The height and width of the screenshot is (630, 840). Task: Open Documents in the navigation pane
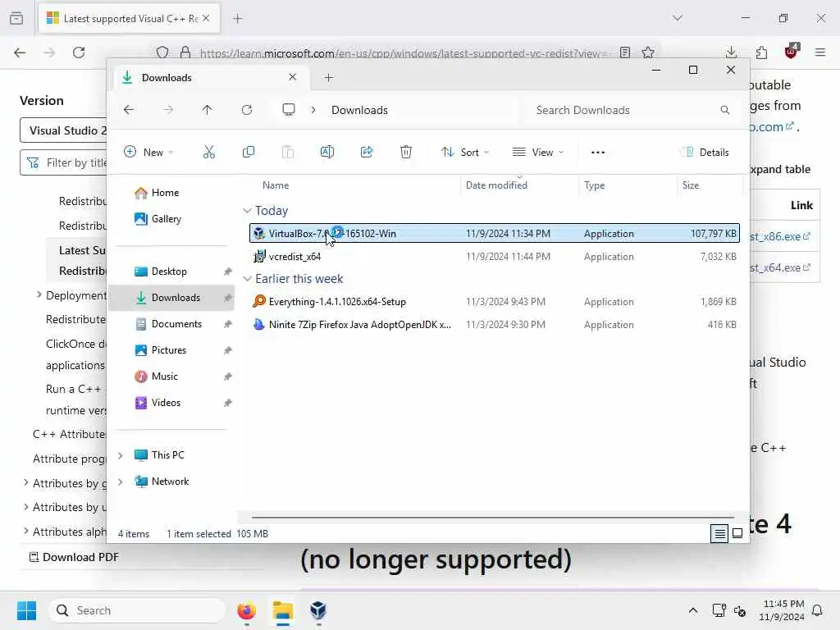176,324
